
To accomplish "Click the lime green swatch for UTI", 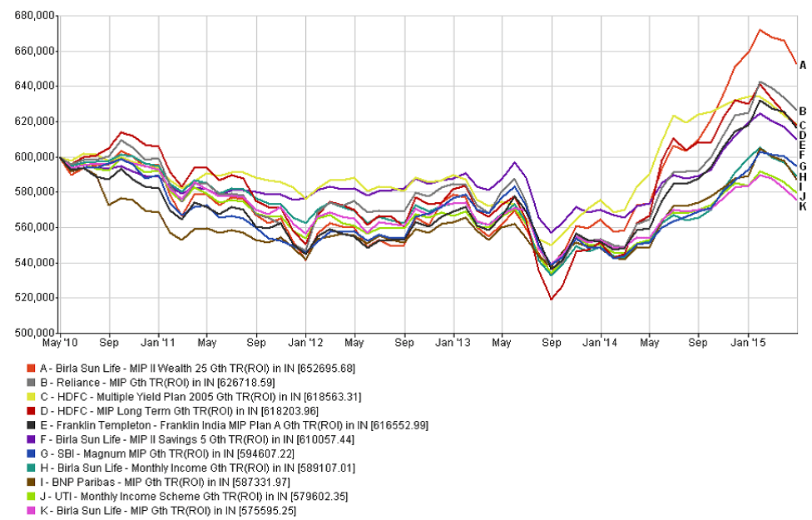I will pos(31,497).
